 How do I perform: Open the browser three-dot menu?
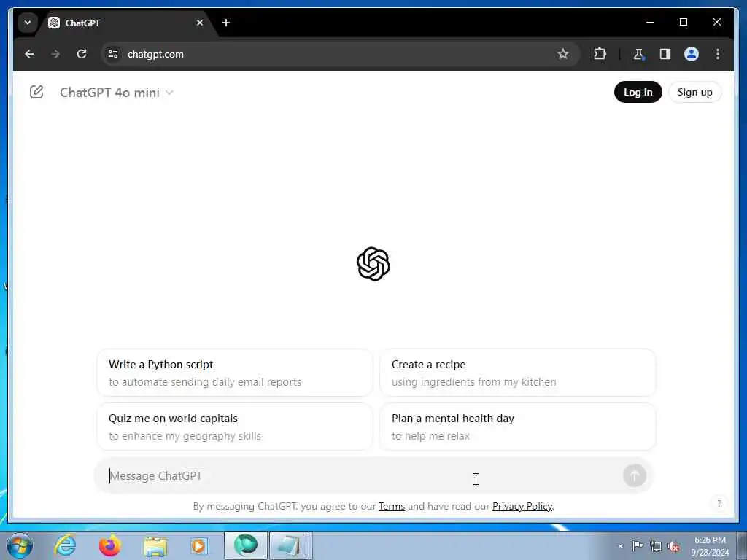click(718, 54)
